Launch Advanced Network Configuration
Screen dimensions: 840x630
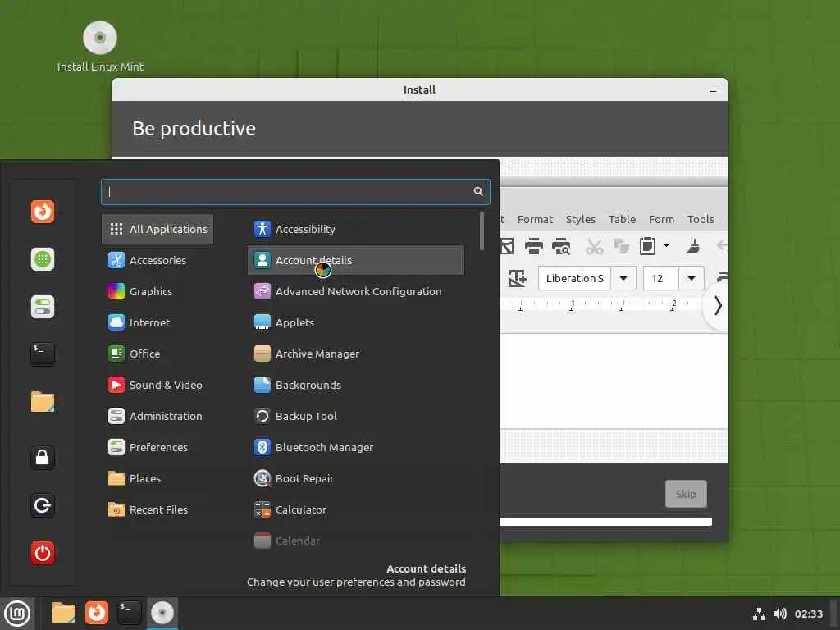click(356, 291)
